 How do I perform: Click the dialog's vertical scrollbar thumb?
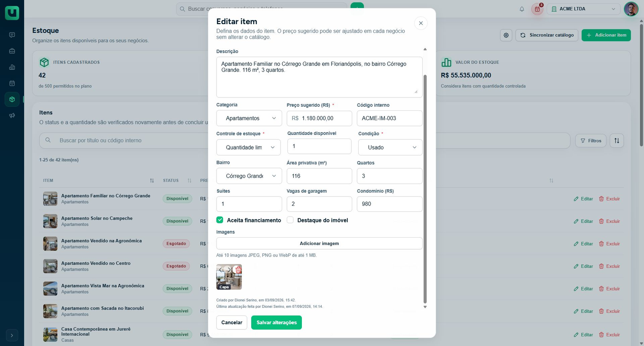[x=425, y=189]
